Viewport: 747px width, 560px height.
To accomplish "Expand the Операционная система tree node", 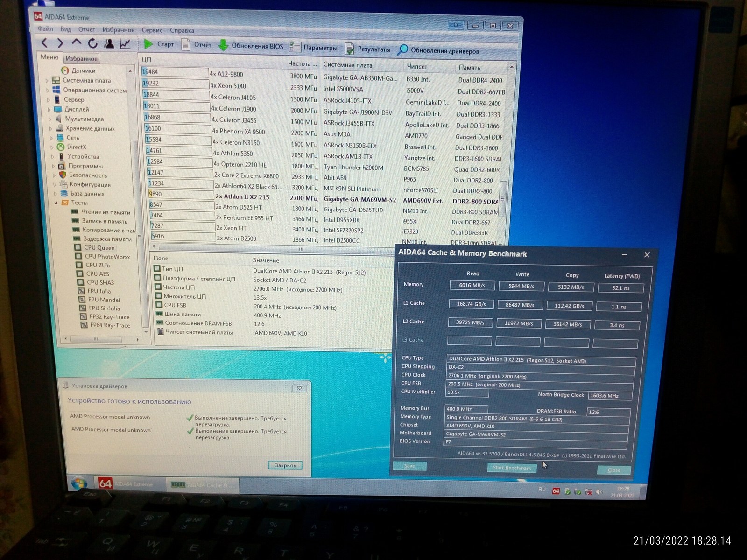I will click(x=48, y=90).
